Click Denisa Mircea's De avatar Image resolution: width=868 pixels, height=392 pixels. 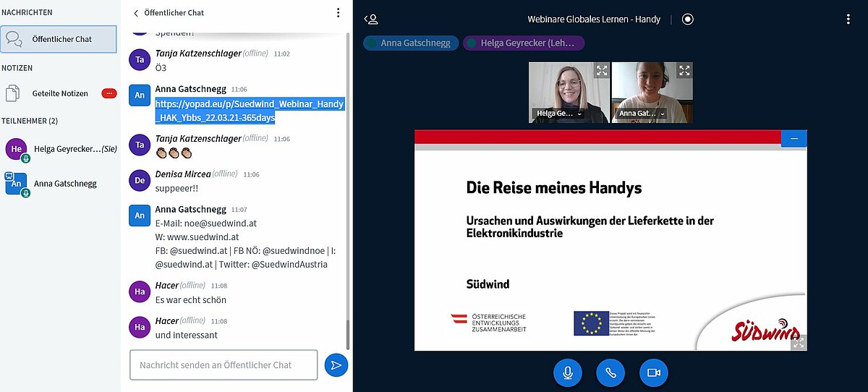click(x=140, y=180)
